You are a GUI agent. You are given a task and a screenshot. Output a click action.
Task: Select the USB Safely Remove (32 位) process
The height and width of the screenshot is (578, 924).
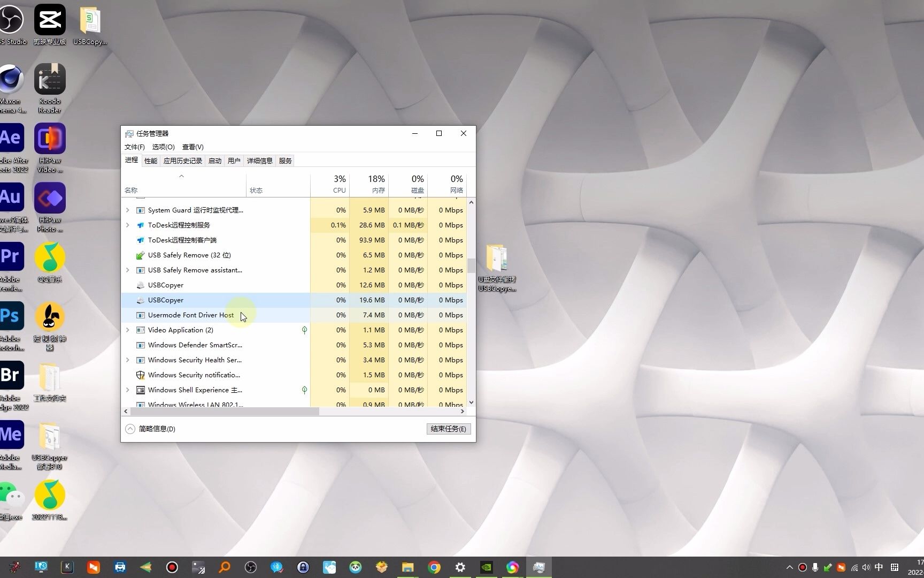pos(294,255)
